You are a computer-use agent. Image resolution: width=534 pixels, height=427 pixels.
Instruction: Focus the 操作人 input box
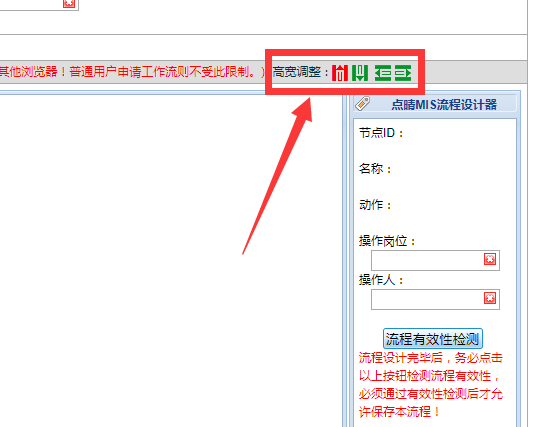click(427, 299)
